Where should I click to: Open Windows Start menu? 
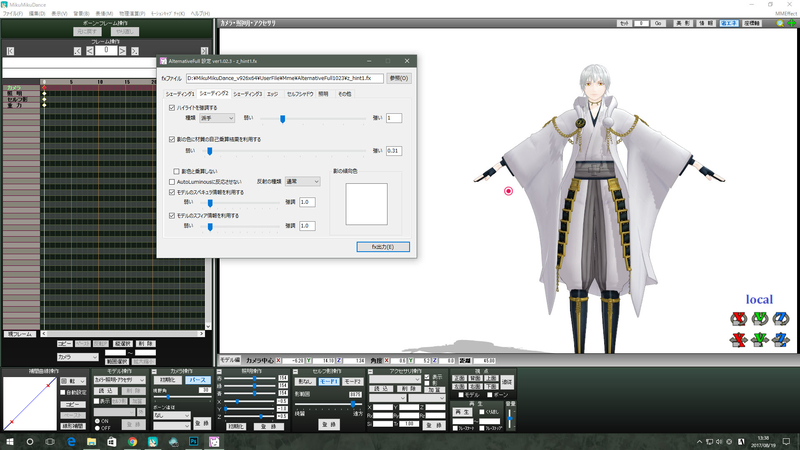click(10, 442)
